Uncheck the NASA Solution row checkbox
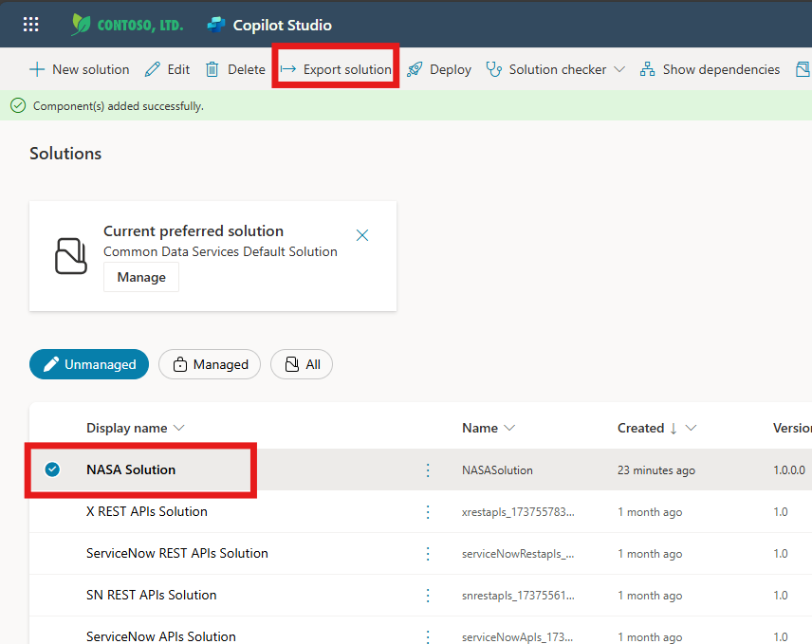 pyautogui.click(x=52, y=469)
